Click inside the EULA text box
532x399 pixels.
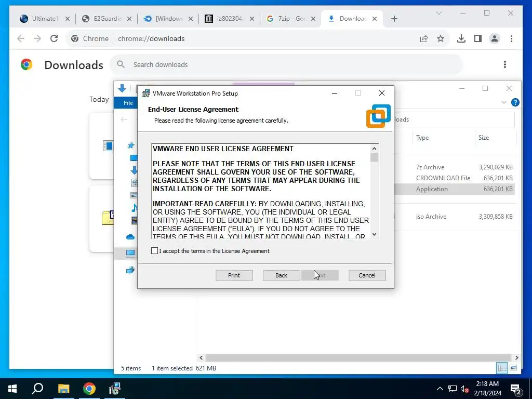click(x=261, y=191)
